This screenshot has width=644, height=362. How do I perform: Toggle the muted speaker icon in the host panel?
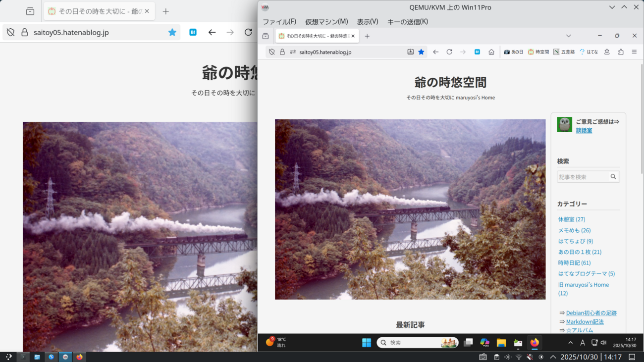(x=530, y=357)
